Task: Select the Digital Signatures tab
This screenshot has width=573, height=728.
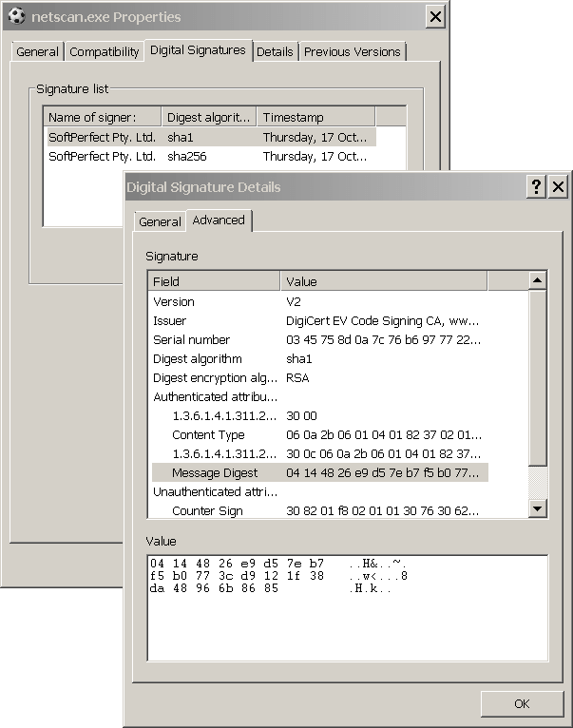Action: tap(198, 50)
